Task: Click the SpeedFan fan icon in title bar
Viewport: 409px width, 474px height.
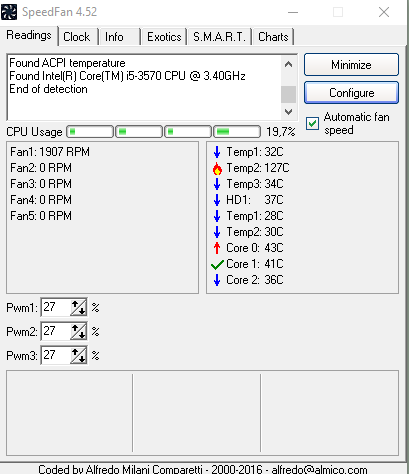Action: (x=9, y=12)
